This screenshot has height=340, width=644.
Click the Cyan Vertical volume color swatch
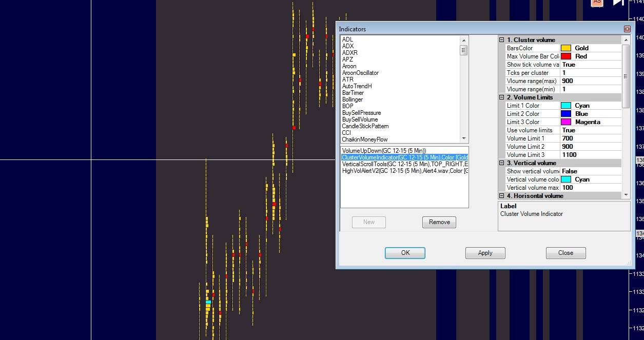tap(566, 179)
